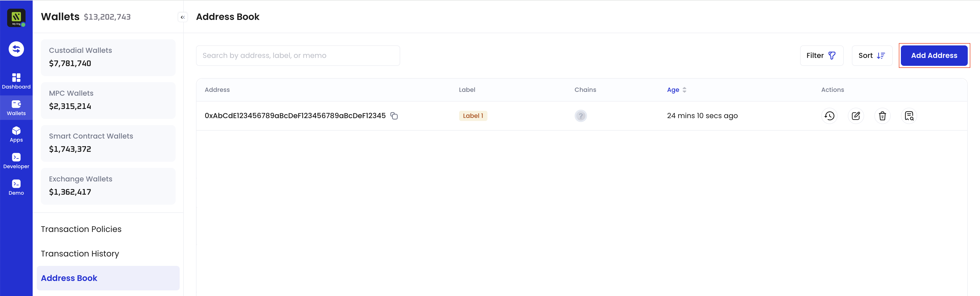The width and height of the screenshot is (980, 296).
Task: Edit the Label 1 address entry
Action: pyautogui.click(x=856, y=116)
